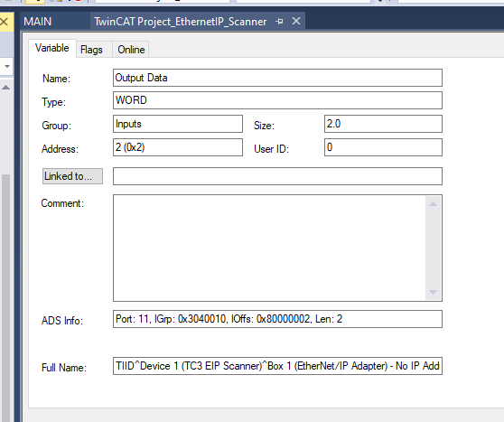Pin the TwinCAT Project_EthernetIP_Scanner tab

pos(279,21)
